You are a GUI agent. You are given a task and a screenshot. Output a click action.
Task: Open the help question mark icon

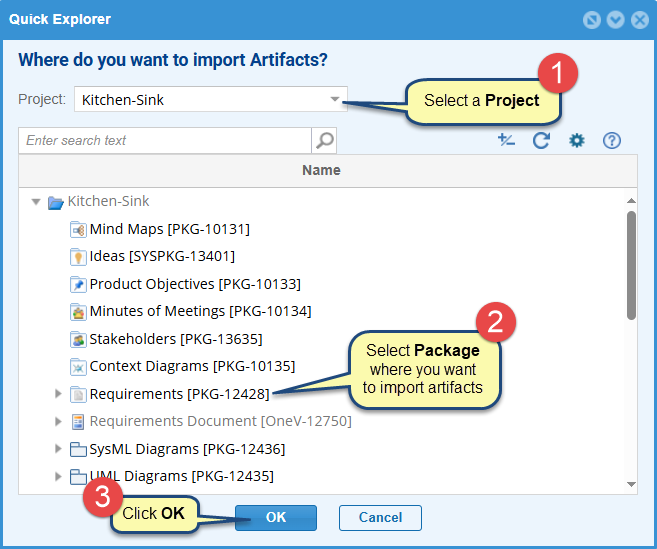pyautogui.click(x=612, y=140)
